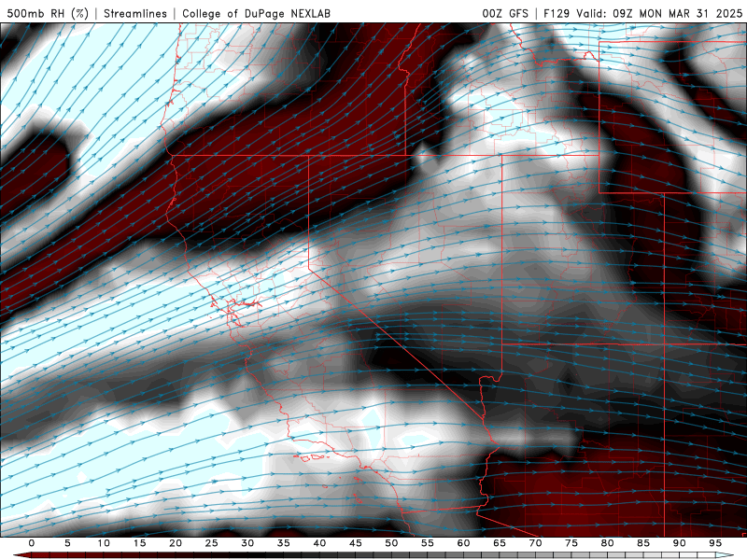Click the 10 value on the color scale
Viewport: 747px width, 560px height.
[104, 543]
